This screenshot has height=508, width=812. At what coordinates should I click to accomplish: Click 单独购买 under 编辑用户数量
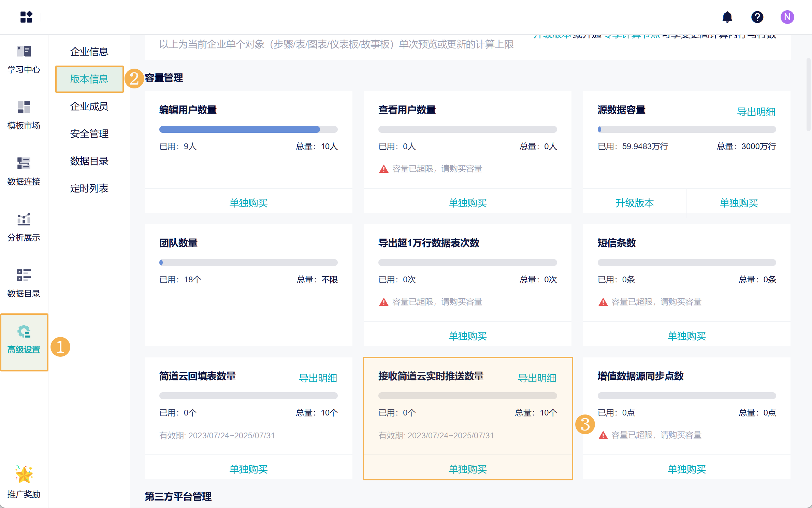(x=248, y=203)
